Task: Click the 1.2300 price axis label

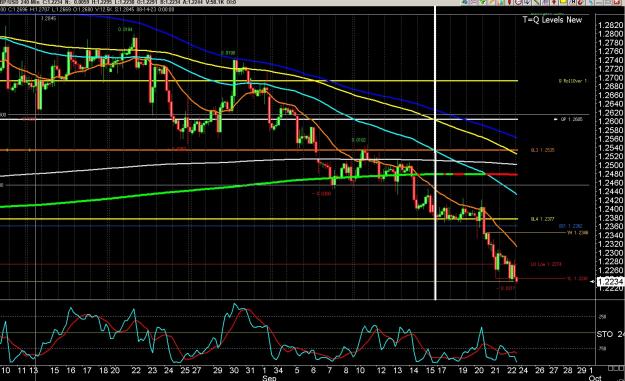Action: coord(611,253)
